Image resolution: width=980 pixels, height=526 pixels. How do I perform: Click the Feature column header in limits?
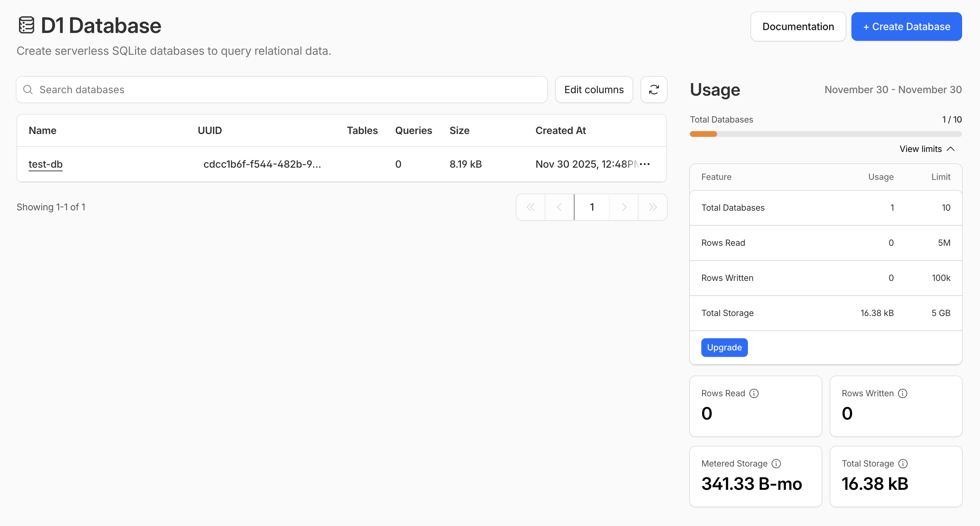pos(716,177)
